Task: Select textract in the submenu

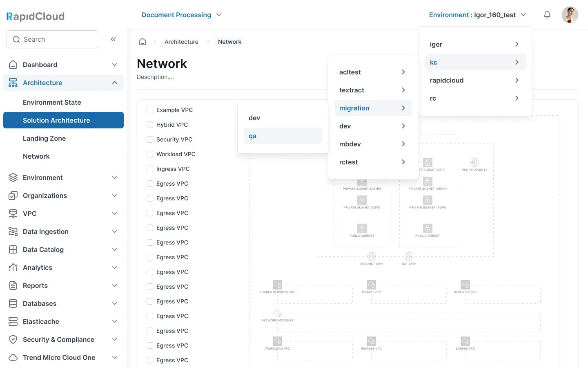Action: [x=373, y=90]
